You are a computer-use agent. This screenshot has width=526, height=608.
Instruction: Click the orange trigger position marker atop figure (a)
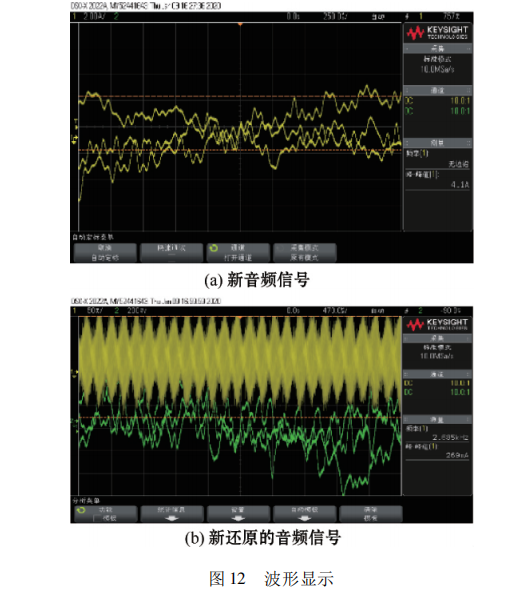tap(240, 24)
